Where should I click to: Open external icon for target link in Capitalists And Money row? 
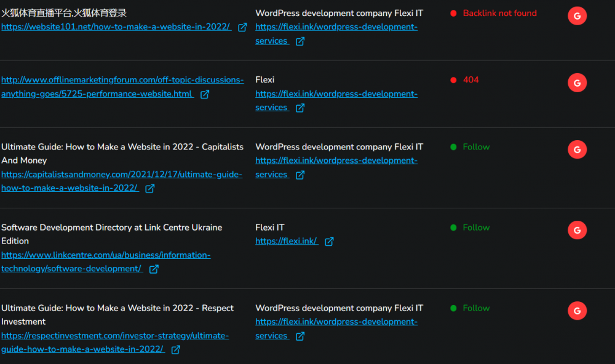pos(300,175)
